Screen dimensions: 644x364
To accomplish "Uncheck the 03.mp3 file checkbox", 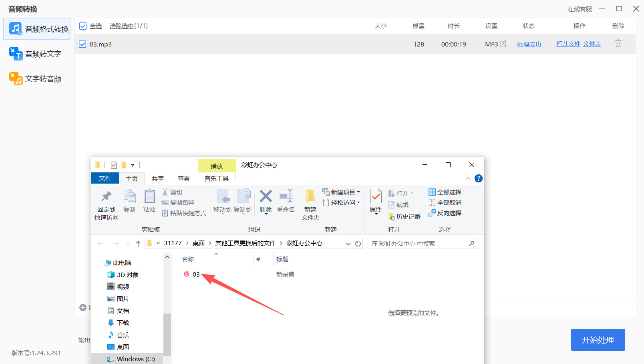I will coord(83,44).
